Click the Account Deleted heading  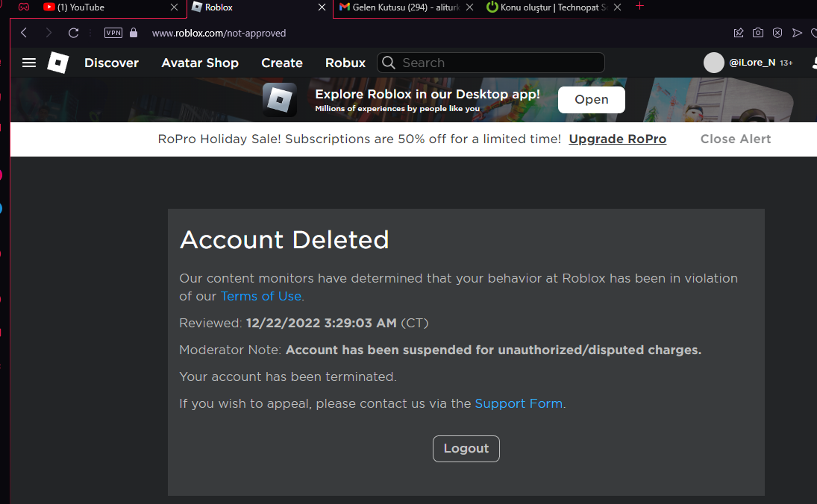284,240
